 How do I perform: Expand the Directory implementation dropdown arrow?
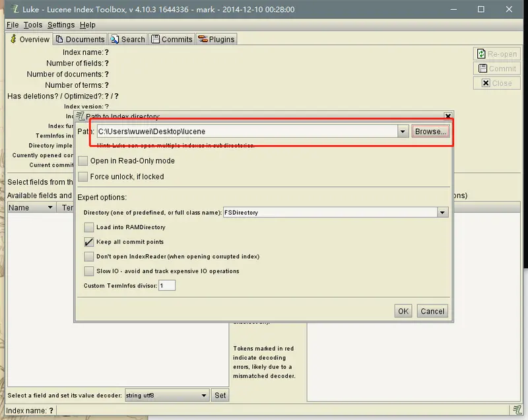coord(442,213)
